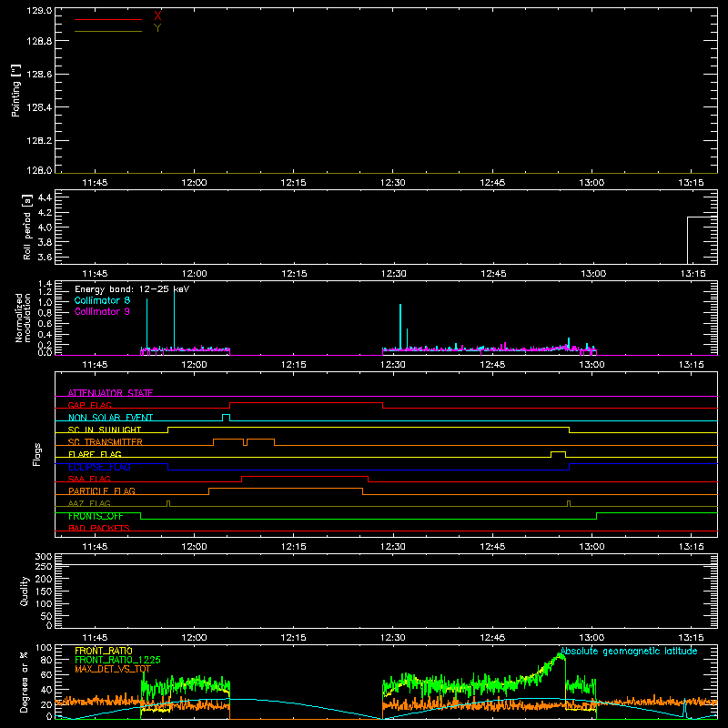This screenshot has width=728, height=728.
Task: Click the BAD_PACKETS flag label
Action: [99, 528]
